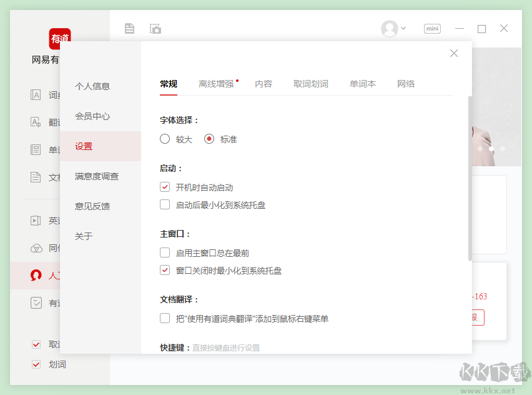This screenshot has width=532, height=395.
Task: Click the settings dialog vertical scrollbar
Action: pyautogui.click(x=470, y=178)
